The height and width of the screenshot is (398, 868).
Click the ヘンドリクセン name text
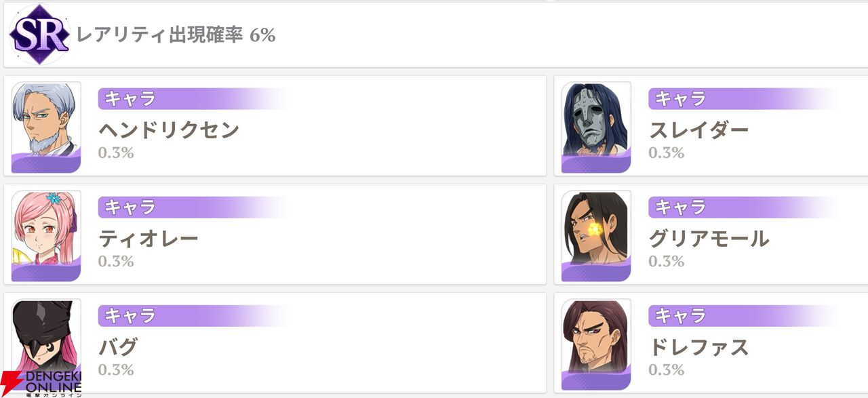coord(169,129)
